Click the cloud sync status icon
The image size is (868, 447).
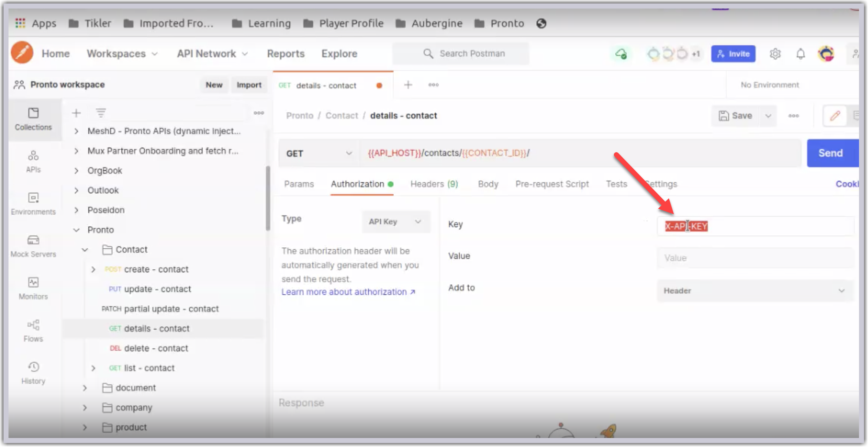pyautogui.click(x=621, y=54)
